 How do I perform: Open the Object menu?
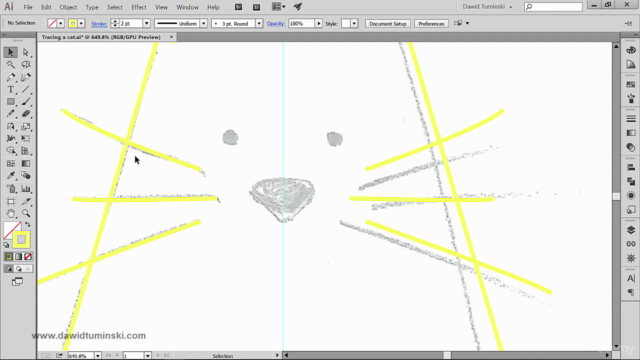pos(68,7)
